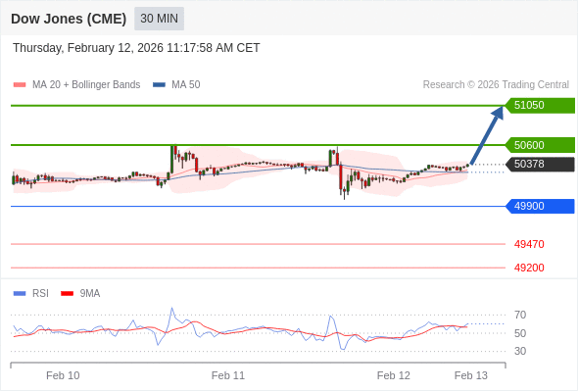This screenshot has width=578, height=392.
Task: Click the Research © 2026 Trading Central credit
Action: coord(496,85)
